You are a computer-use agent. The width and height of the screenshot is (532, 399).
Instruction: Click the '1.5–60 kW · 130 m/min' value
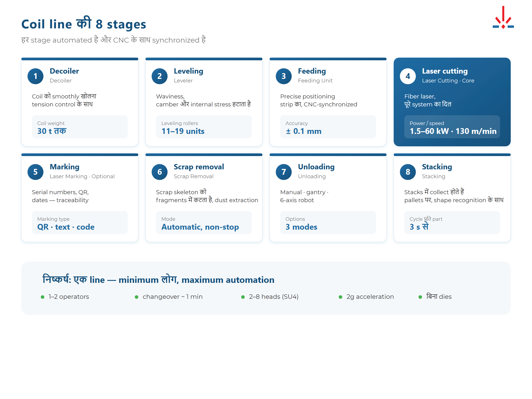pyautogui.click(x=453, y=131)
